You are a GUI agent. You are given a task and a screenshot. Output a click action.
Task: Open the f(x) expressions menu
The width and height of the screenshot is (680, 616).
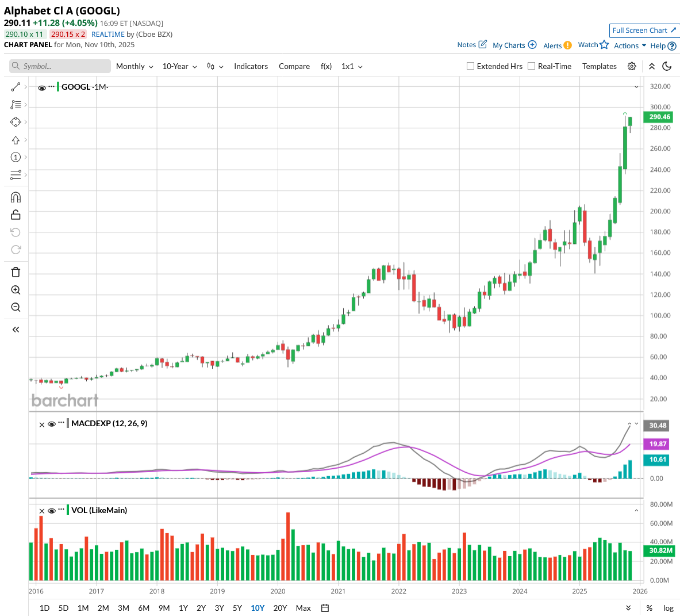click(326, 66)
